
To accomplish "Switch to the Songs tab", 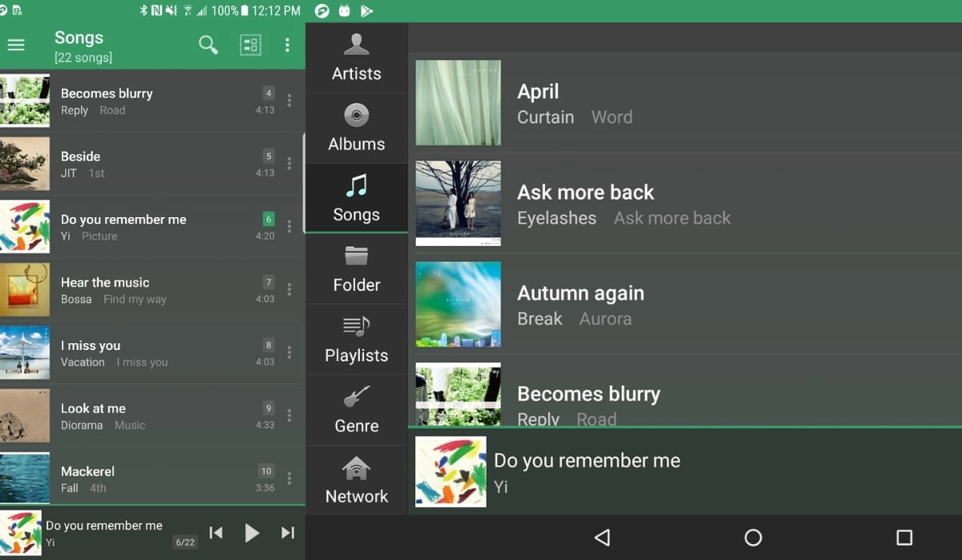I will coord(356,198).
